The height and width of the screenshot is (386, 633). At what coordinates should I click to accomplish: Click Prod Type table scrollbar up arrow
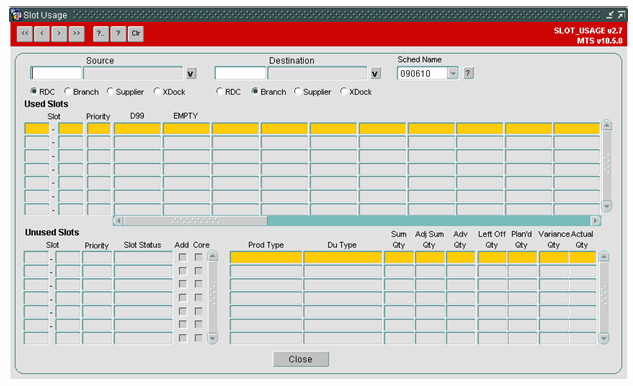(x=604, y=256)
